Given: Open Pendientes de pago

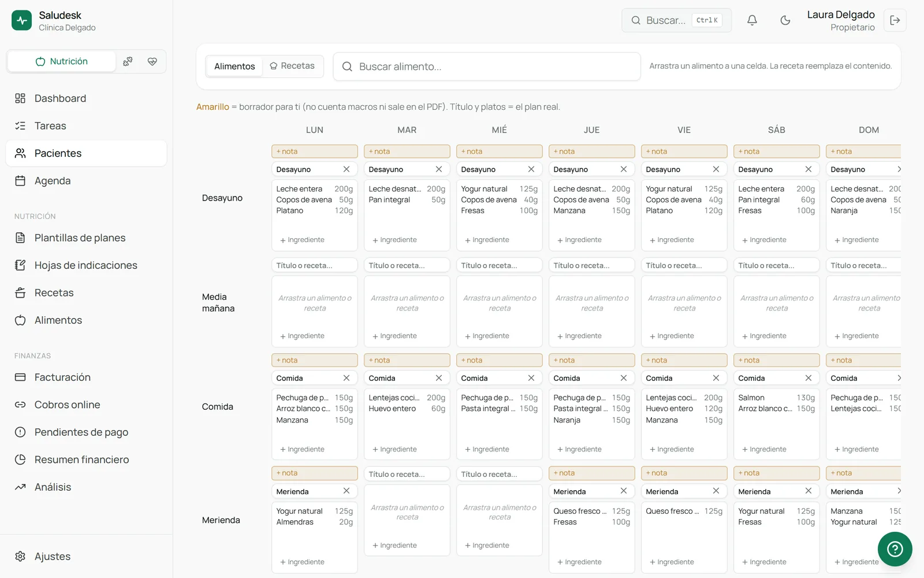Looking at the screenshot, I should click(86, 432).
